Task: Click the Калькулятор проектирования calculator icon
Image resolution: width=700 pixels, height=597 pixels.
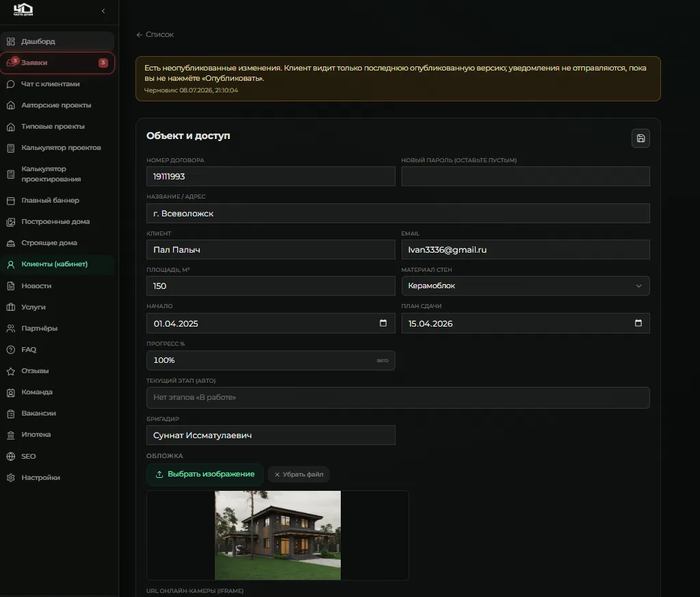Action: tap(11, 174)
